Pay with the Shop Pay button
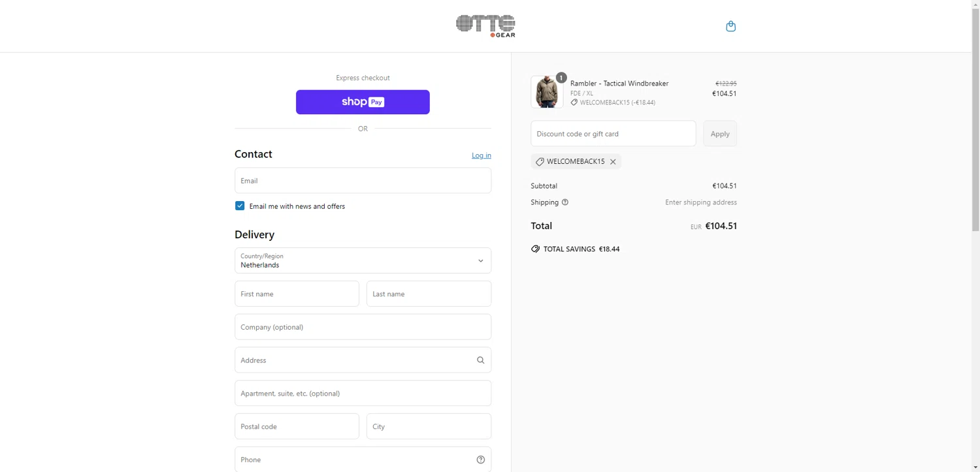The height and width of the screenshot is (472, 980). coord(363,102)
